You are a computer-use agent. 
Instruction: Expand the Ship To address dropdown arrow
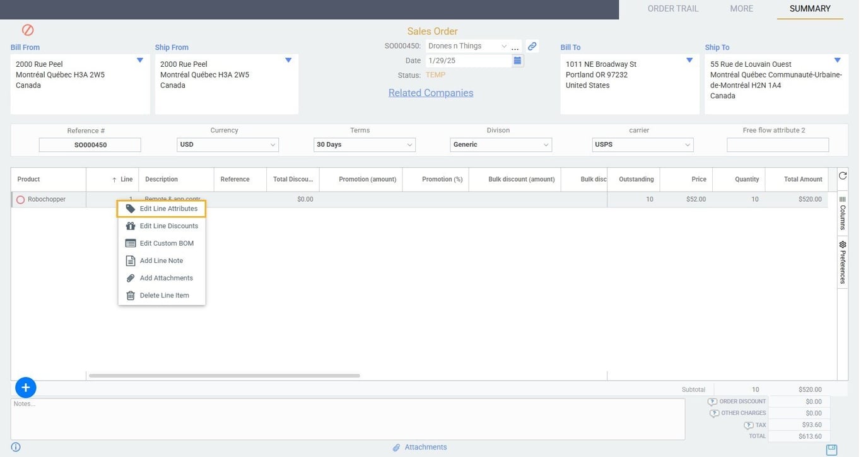click(x=837, y=59)
